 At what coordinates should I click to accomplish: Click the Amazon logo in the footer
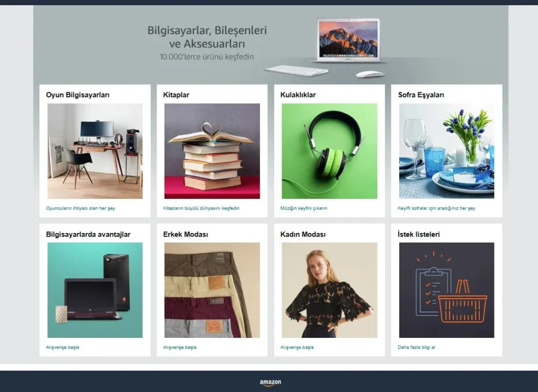point(270,383)
